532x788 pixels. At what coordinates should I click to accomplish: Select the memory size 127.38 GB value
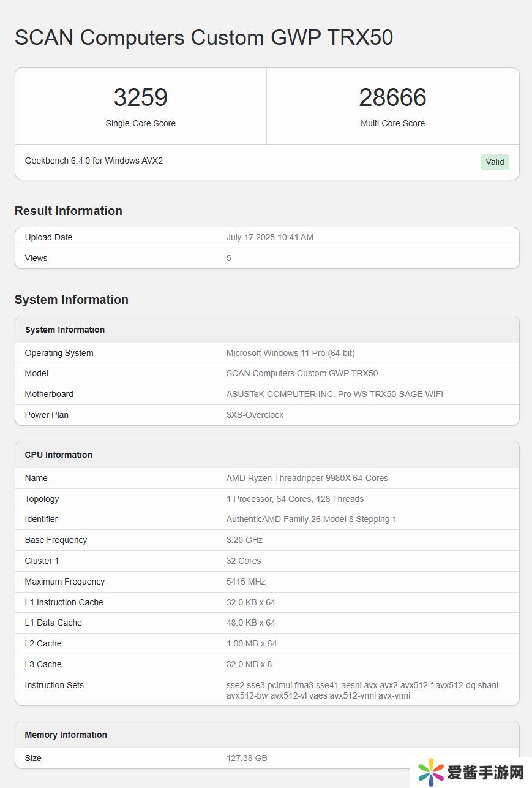click(247, 758)
